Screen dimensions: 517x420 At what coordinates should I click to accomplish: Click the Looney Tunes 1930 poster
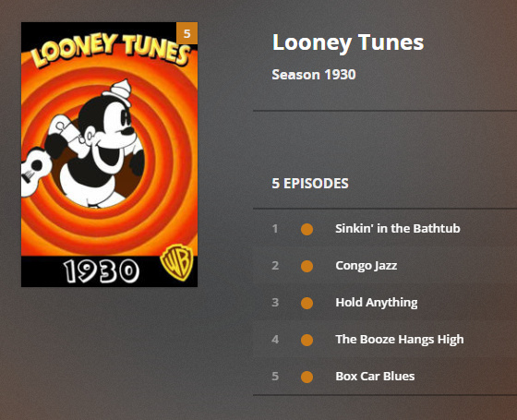pos(109,154)
